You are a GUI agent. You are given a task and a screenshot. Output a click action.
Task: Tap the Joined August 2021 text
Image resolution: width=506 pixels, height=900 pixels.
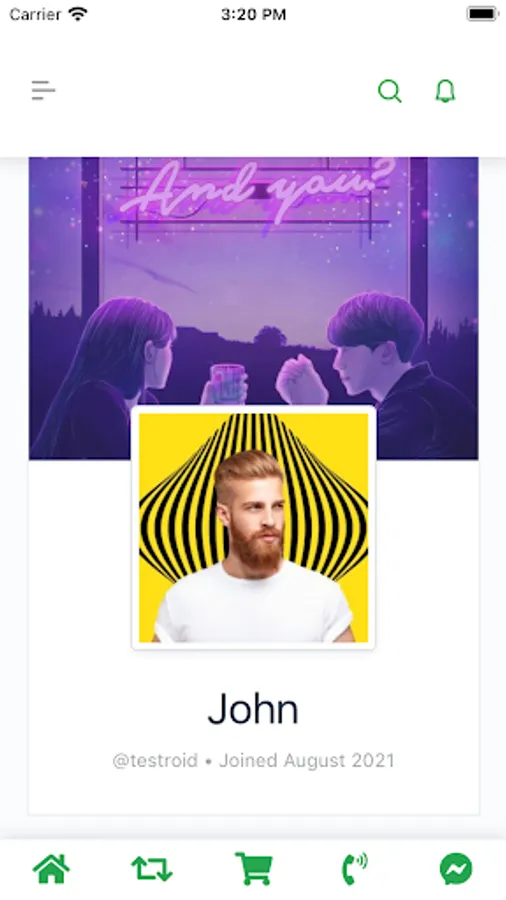[307, 761]
